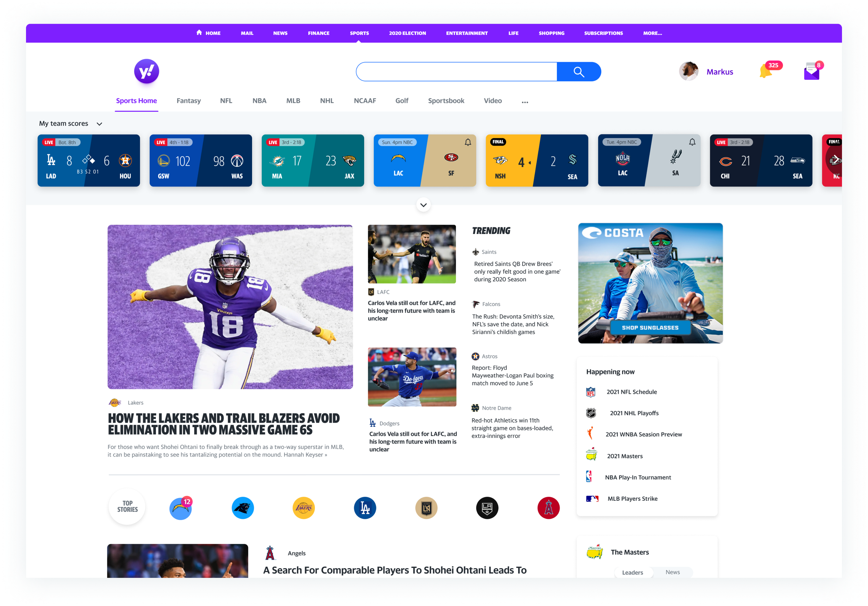Select the LA Kings team icon
Viewport: 868px width, 606px height.
(487, 508)
